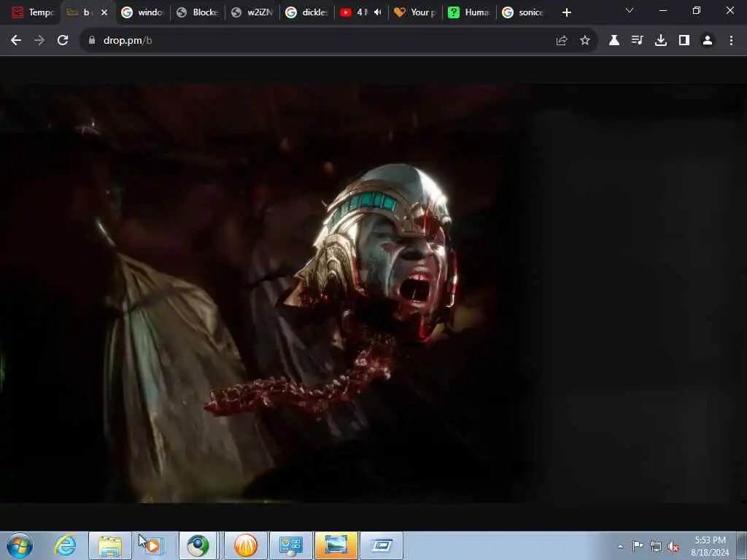Open the control panel taskbar icon
Viewport: 747px width, 560px height.
pyautogui.click(x=290, y=545)
